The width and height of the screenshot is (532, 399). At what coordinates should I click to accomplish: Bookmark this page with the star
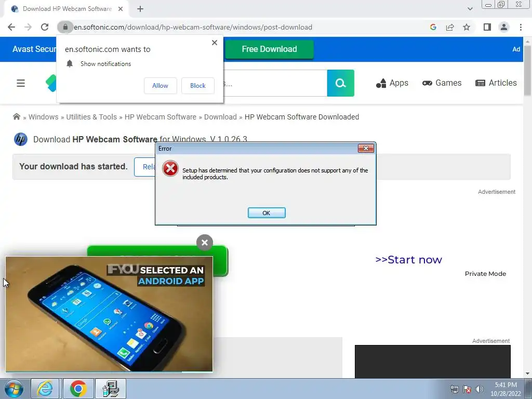pos(467,27)
